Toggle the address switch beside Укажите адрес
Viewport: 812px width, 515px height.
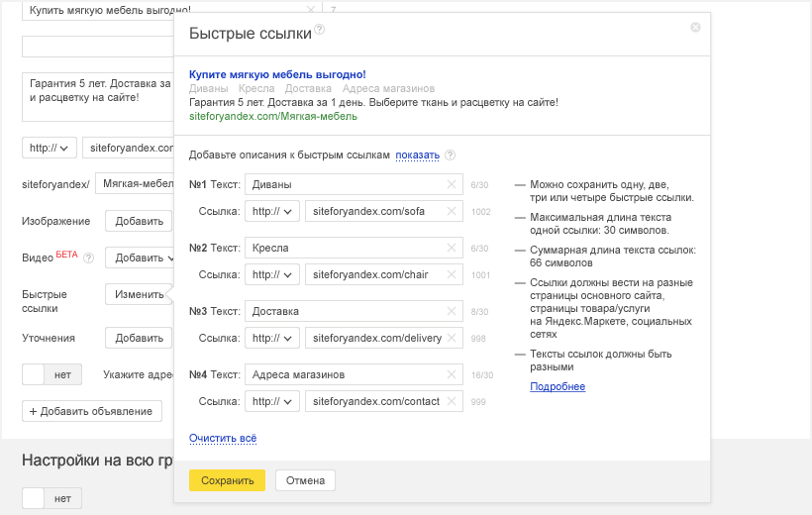[x=51, y=374]
